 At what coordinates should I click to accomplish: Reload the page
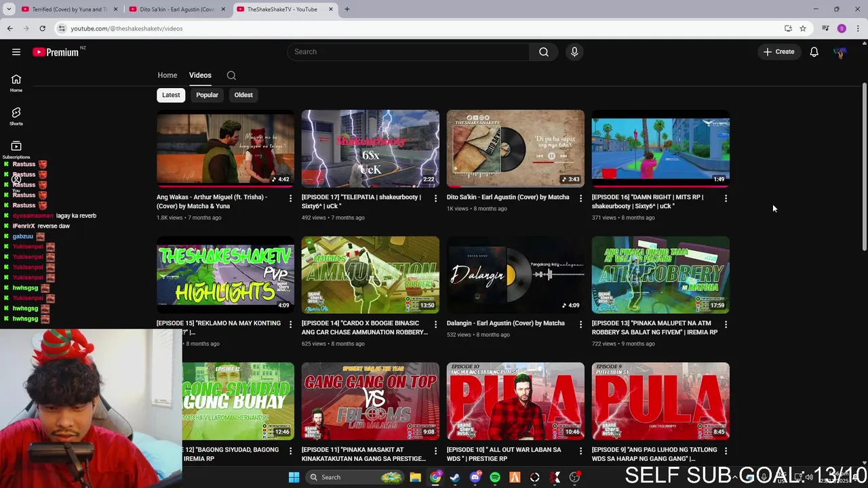[42, 28]
